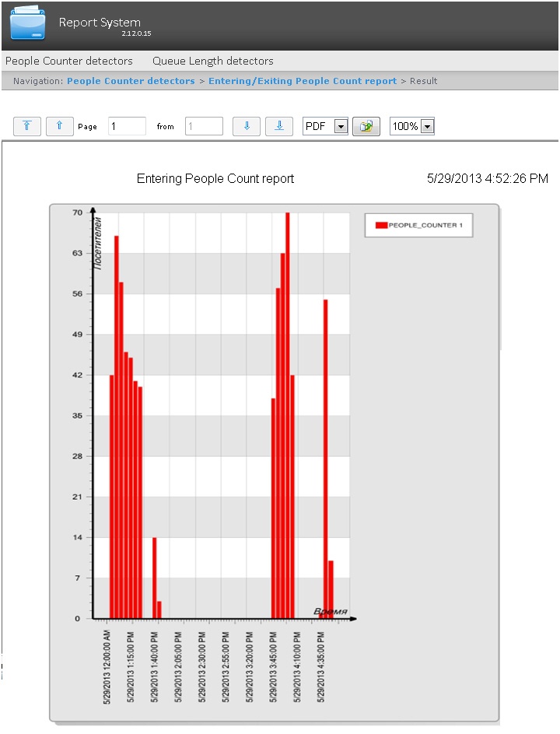Go to the previous page arrow
This screenshot has width=560, height=734.
pos(60,126)
